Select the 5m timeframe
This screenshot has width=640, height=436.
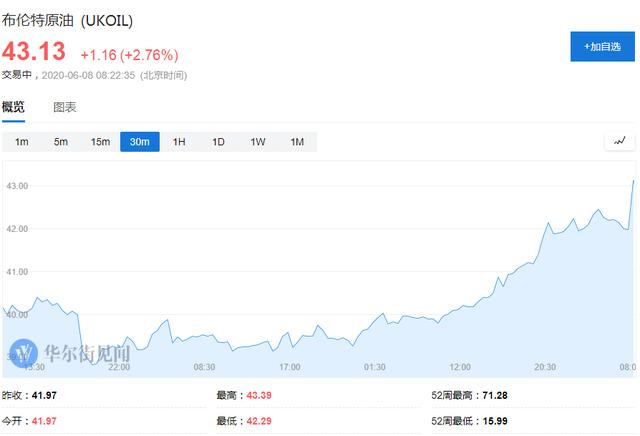tap(61, 142)
